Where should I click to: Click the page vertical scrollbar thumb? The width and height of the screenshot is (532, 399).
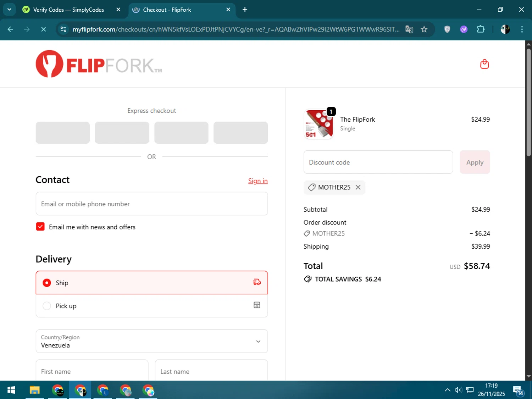click(x=528, y=102)
